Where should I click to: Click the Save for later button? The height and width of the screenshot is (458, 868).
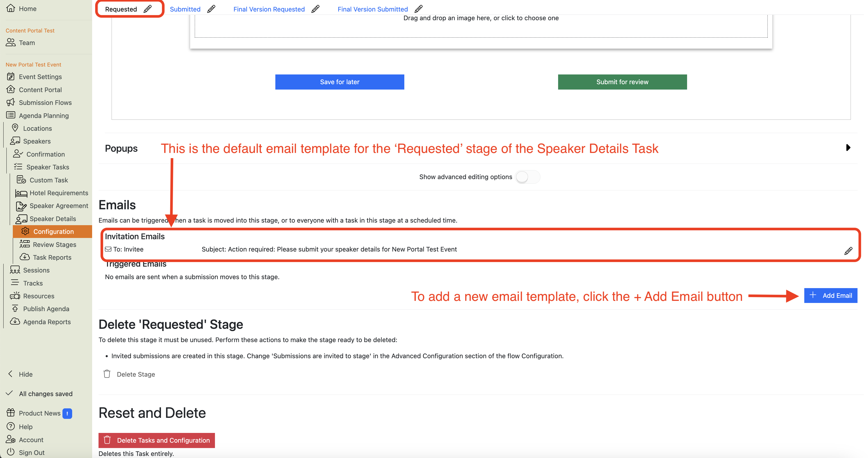pos(340,82)
